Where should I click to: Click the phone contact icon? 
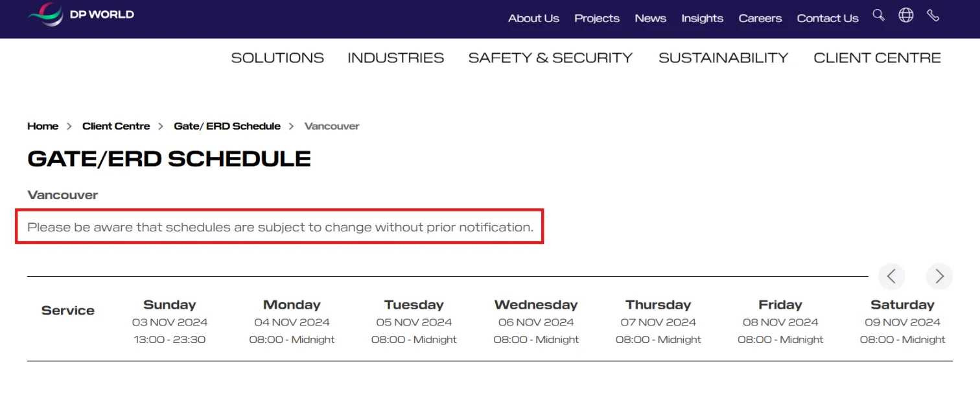pyautogui.click(x=933, y=15)
